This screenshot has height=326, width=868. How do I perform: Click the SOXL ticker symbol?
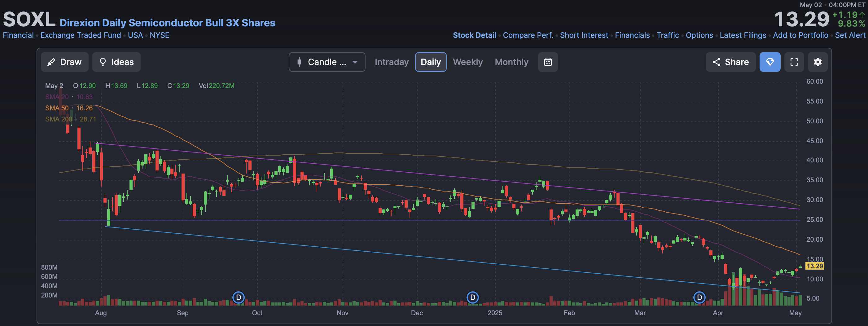tap(29, 19)
